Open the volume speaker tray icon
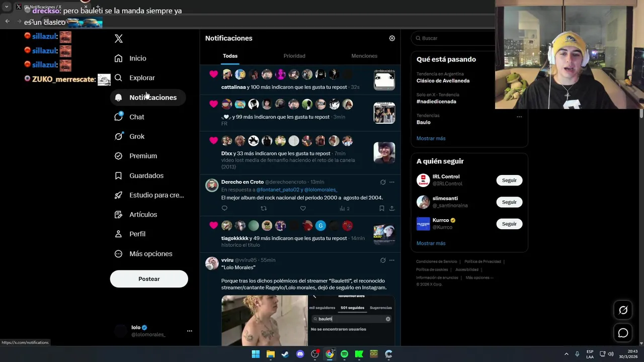 (x=611, y=354)
